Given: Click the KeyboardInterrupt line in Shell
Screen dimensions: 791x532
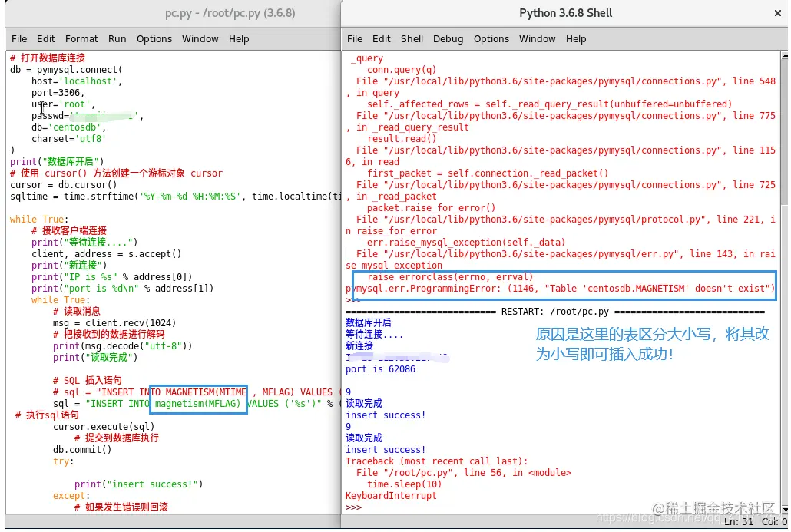Looking at the screenshot, I should point(391,496).
